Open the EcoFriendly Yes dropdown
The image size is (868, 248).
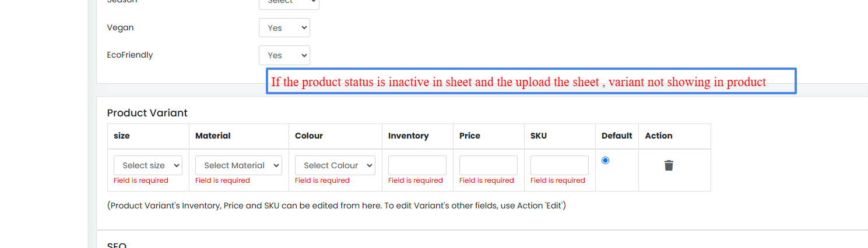[284, 55]
